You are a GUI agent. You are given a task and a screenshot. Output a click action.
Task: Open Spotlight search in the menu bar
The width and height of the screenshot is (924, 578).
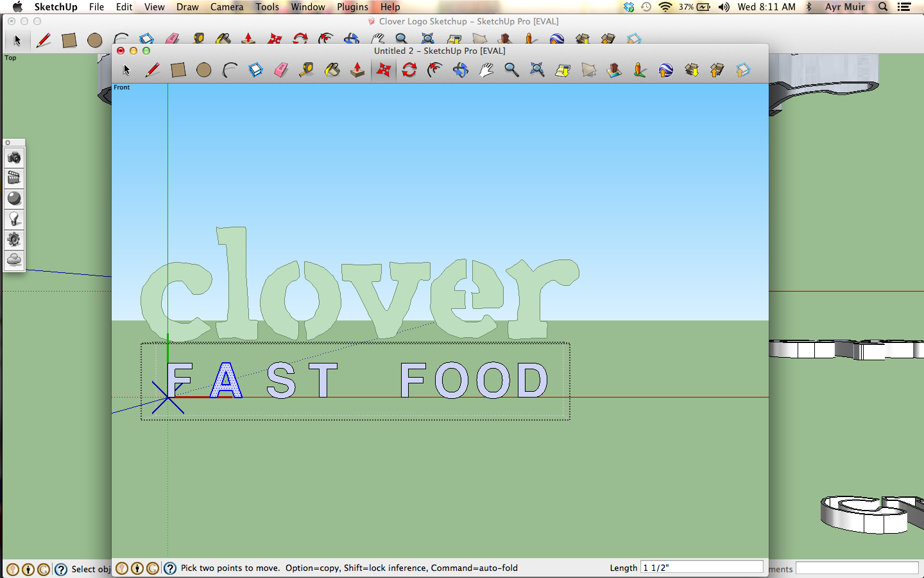883,7
